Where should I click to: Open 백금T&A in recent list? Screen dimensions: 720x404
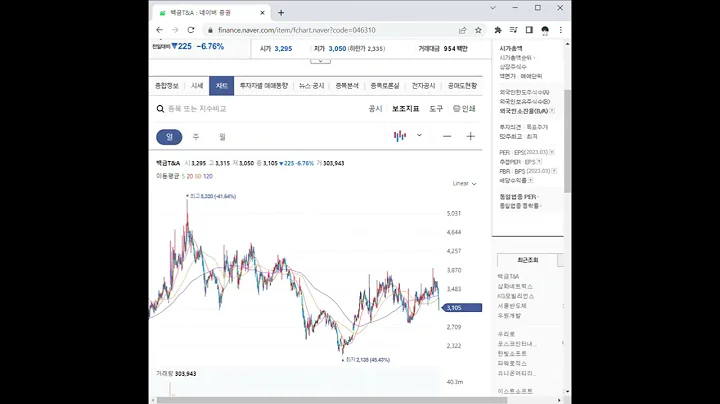[x=508, y=276]
